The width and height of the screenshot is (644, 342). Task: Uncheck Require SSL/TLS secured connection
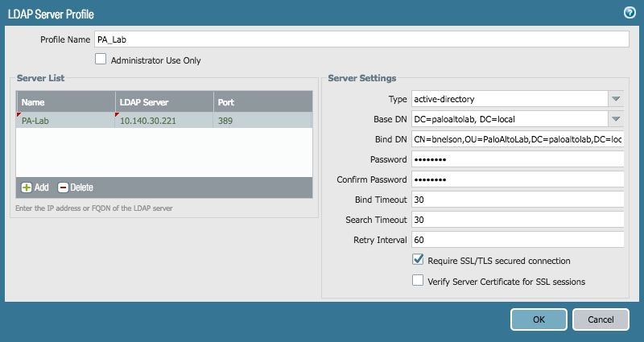418,260
